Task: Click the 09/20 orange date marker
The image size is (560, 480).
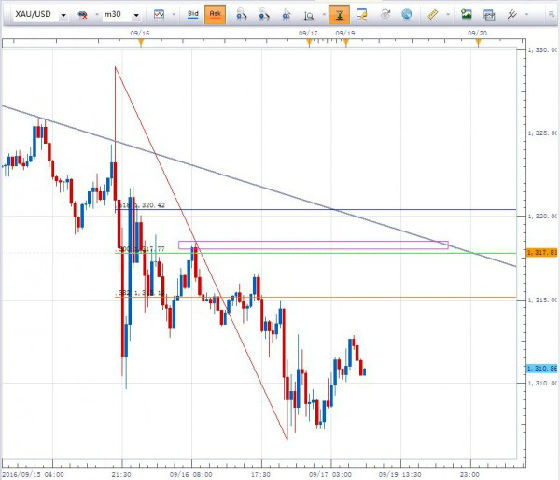Action: (x=479, y=43)
